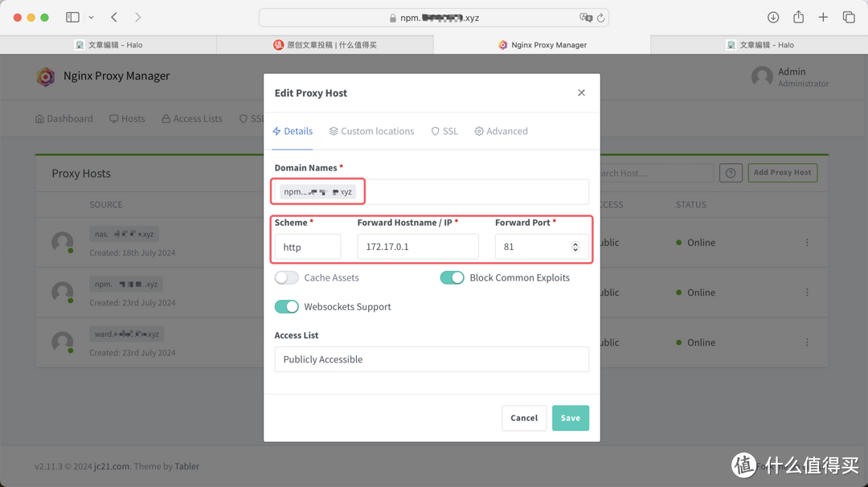868x487 pixels.
Task: Click the Admin Administrator avatar
Action: pyautogui.click(x=762, y=76)
